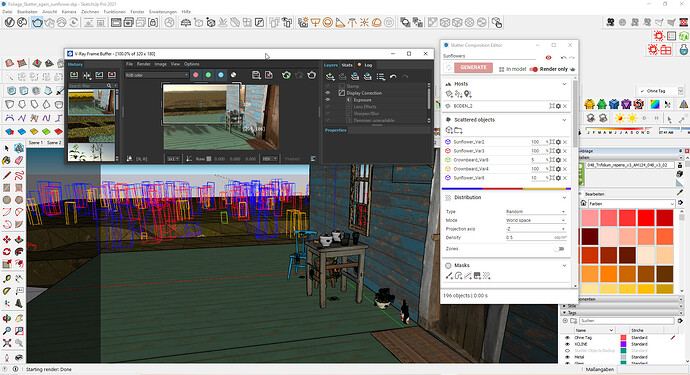
Task: Collapse the Hosts section chevron
Action: [x=565, y=84]
